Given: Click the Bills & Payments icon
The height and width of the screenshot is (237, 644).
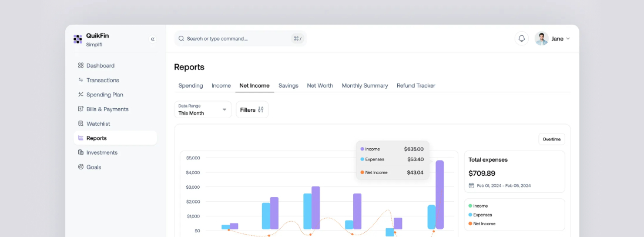Looking at the screenshot, I should [80, 109].
